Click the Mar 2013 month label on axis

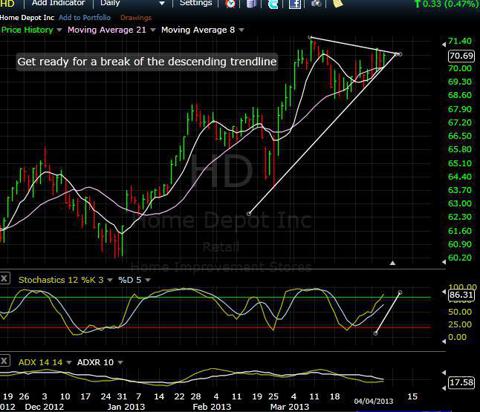click(289, 407)
